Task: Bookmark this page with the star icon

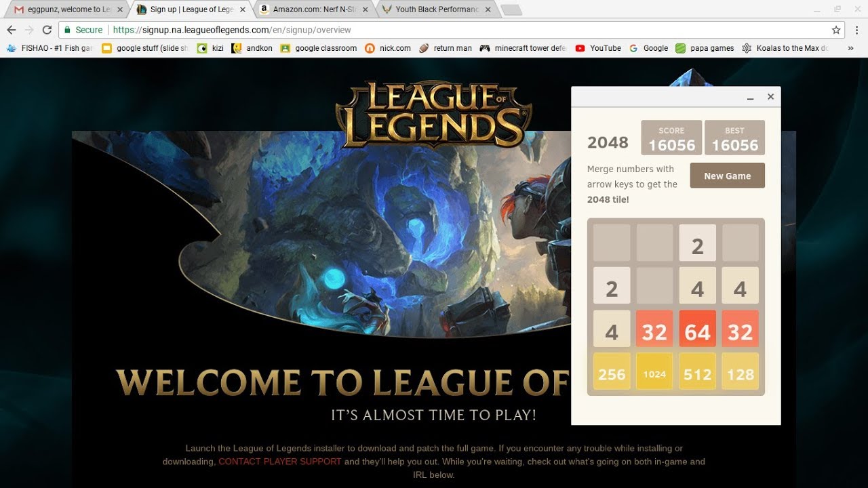Action: [836, 30]
